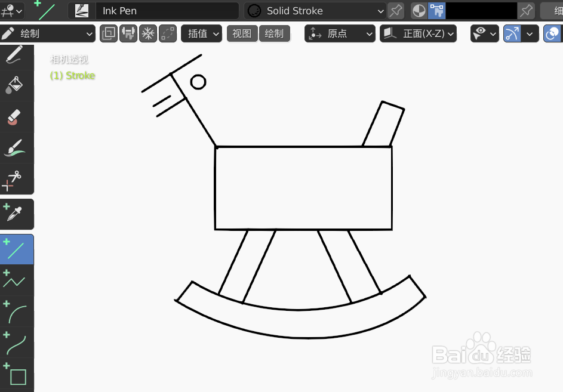
Task: Open the 原点 stroke placement dropdown
Action: point(340,33)
